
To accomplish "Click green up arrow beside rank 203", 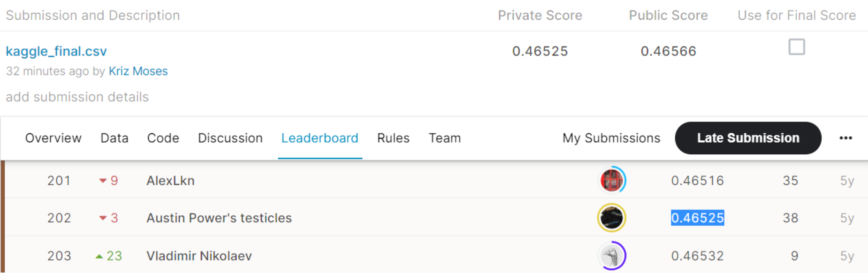I will [99, 256].
